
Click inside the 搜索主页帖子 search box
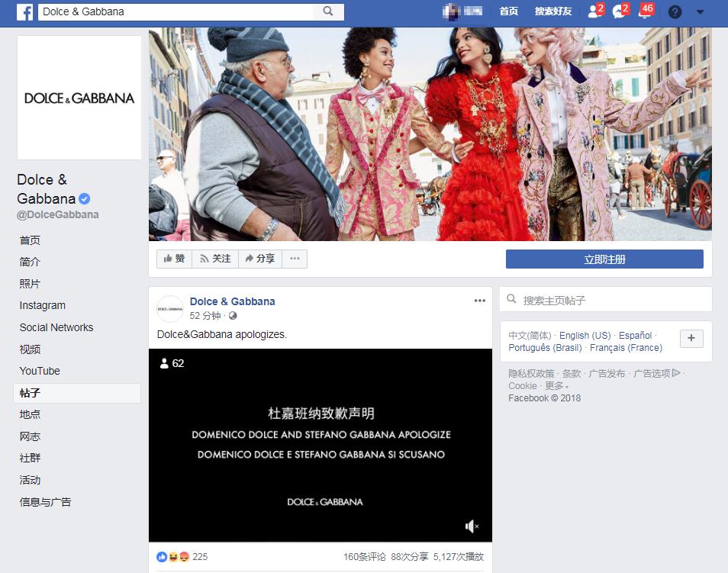pos(606,300)
